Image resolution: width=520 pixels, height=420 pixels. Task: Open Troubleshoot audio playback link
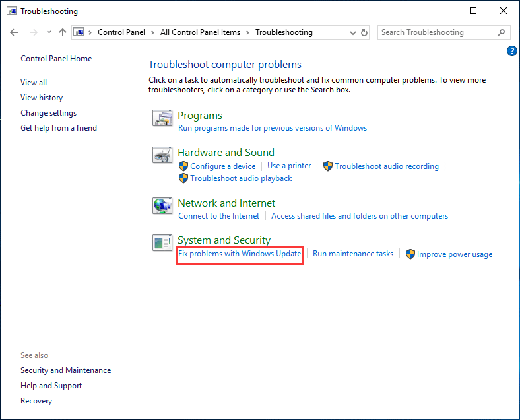pos(241,178)
